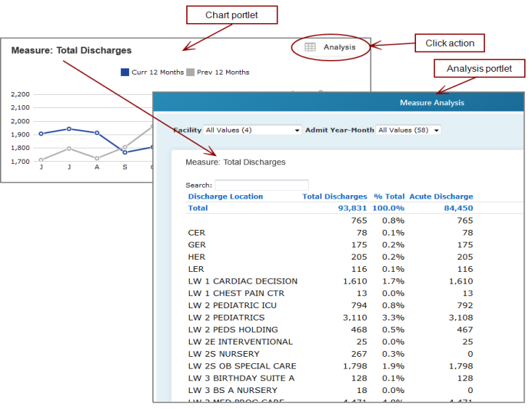
Task: Click the gray data point for August
Action: pos(97,159)
